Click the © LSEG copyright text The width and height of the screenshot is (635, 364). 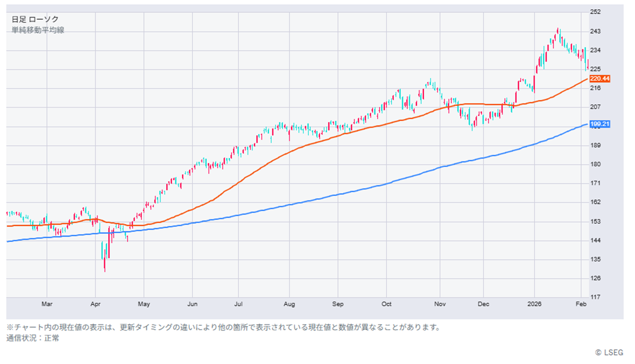[x=609, y=353]
